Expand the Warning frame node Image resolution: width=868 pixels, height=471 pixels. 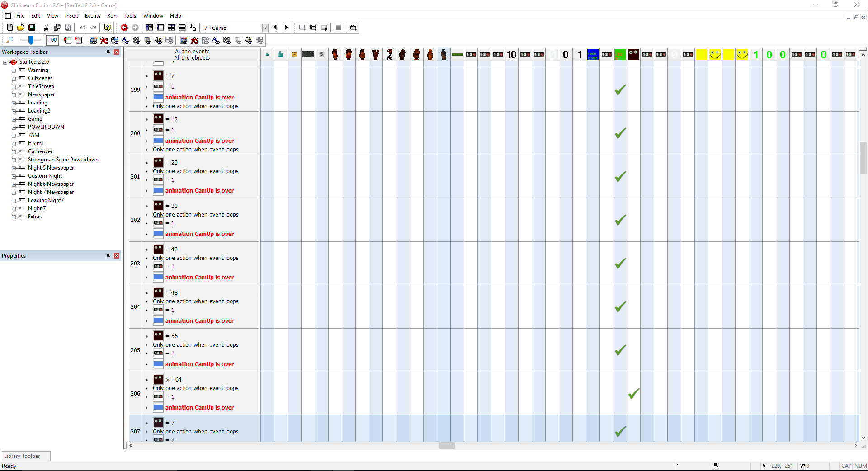tap(14, 71)
